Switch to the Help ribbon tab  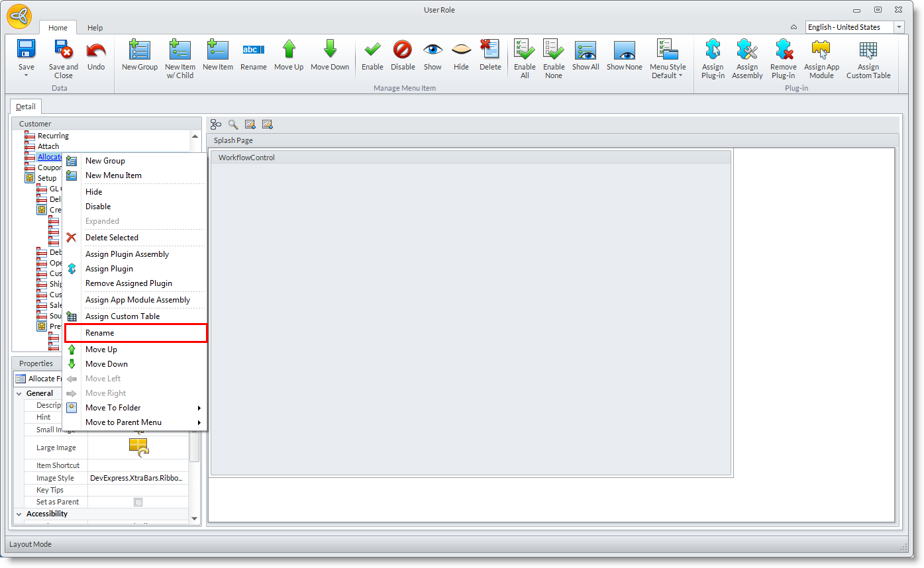tap(95, 28)
